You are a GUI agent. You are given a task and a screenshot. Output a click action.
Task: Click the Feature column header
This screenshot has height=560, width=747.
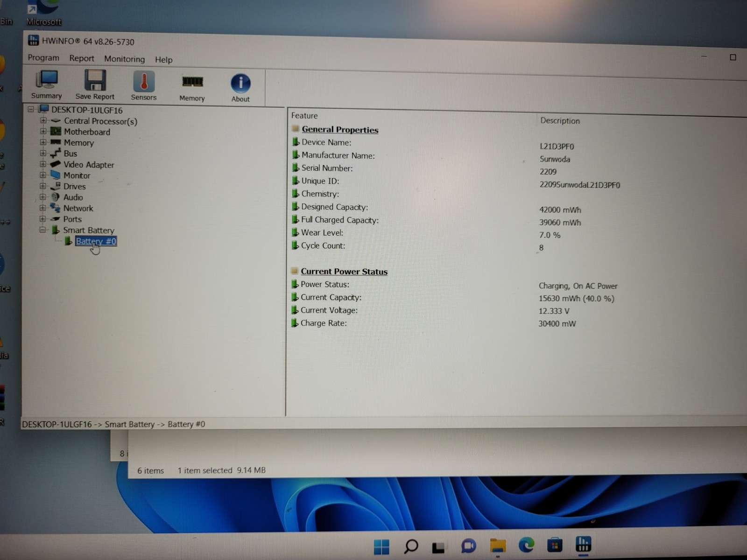[304, 115]
